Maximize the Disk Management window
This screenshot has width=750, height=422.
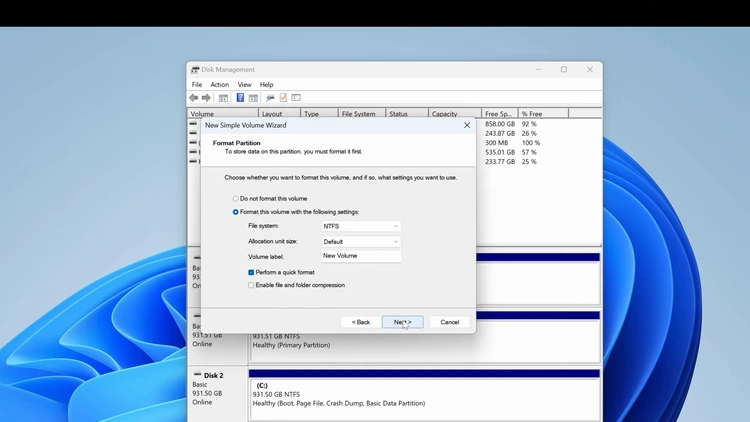tap(564, 70)
